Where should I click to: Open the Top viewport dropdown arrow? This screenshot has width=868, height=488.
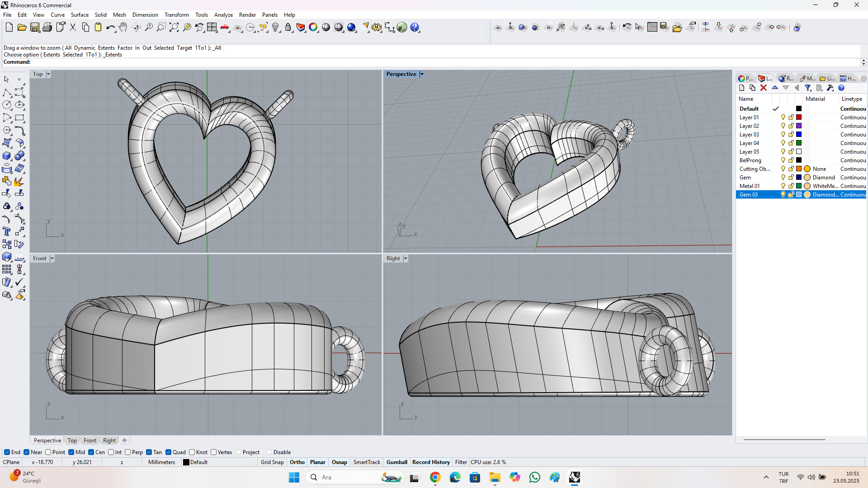(x=48, y=74)
